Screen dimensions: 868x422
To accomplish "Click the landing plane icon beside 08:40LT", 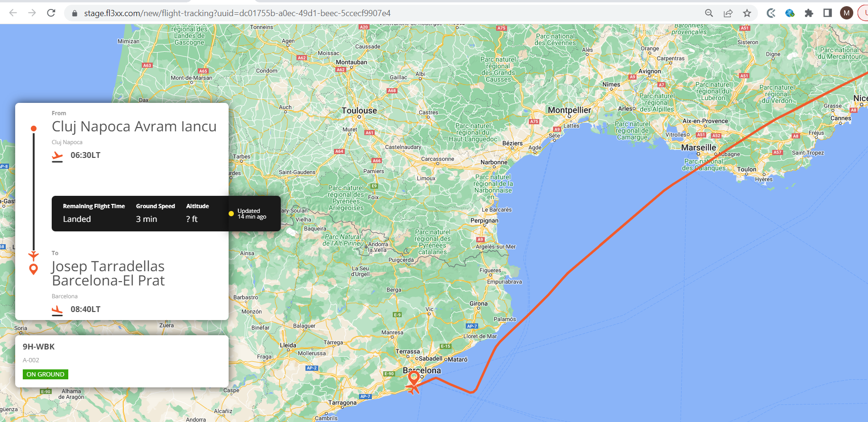I will (x=57, y=311).
